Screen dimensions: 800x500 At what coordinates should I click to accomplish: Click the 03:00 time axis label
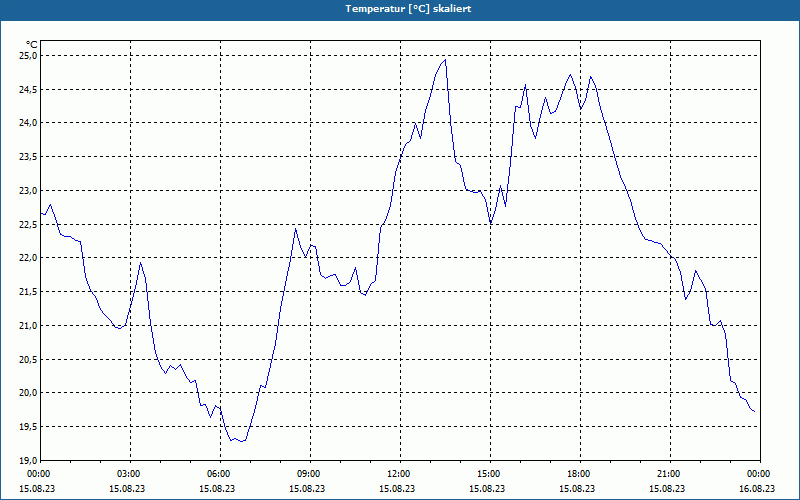[131, 474]
